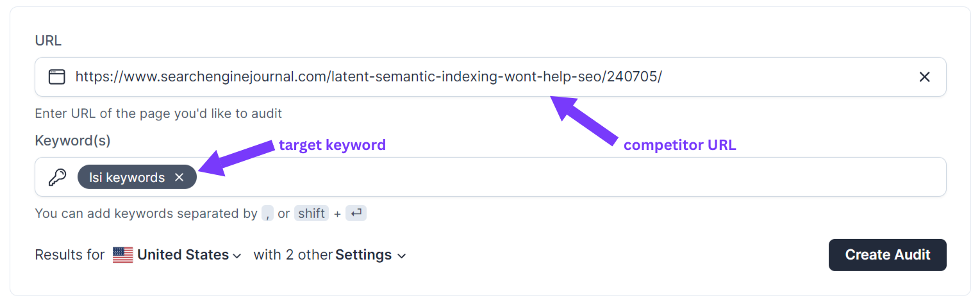Image resolution: width=980 pixels, height=307 pixels.
Task: Expand the chevron beside Settings
Action: click(x=402, y=256)
